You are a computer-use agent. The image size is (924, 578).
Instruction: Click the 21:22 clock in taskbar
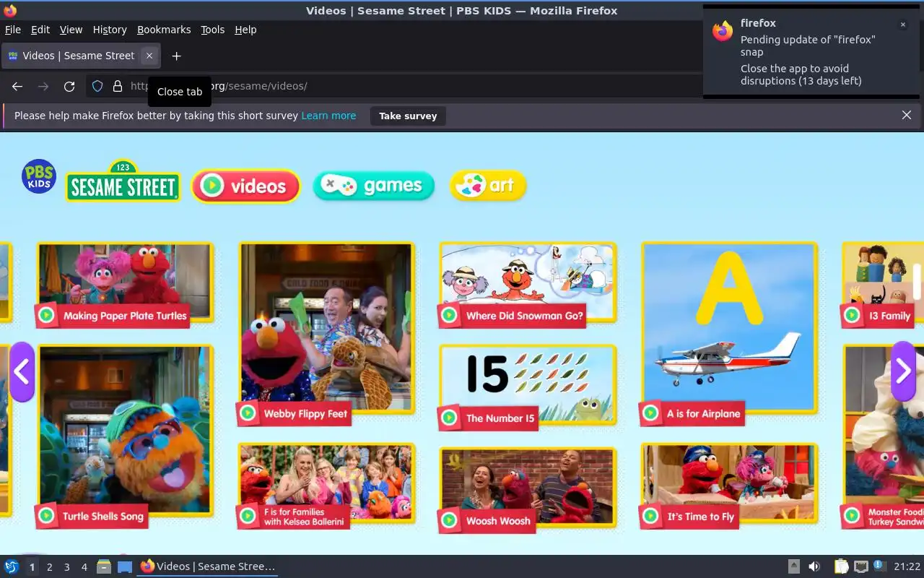[x=907, y=567]
